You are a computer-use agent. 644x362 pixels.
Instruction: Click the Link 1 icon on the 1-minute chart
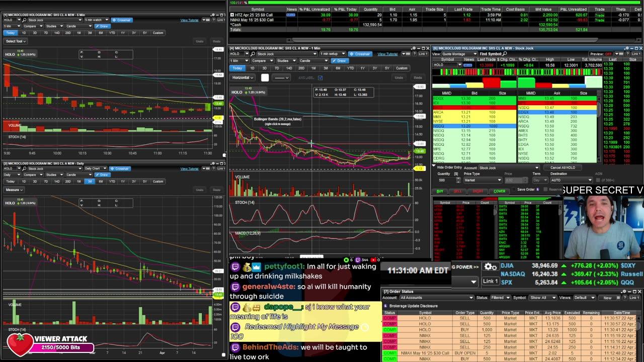coord(423,53)
